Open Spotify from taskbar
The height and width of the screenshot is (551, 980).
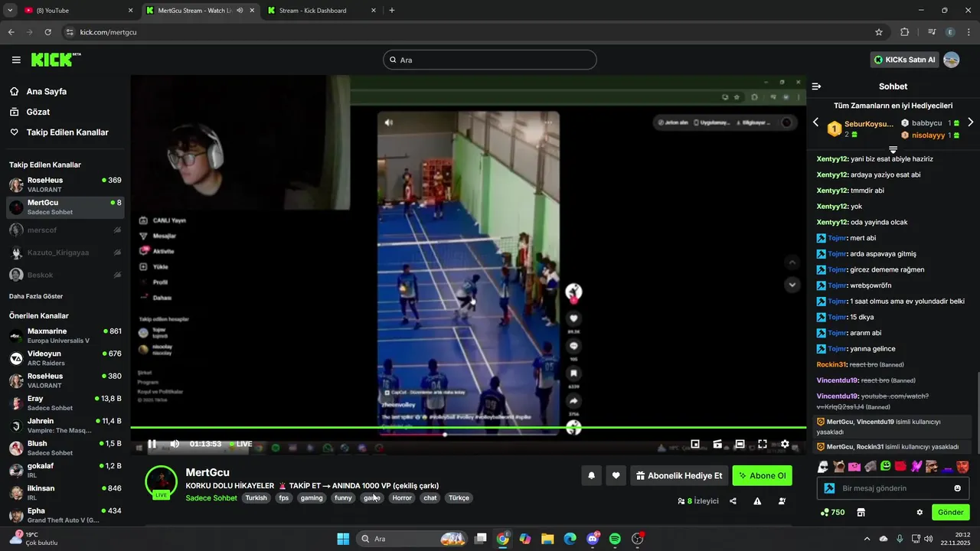(x=615, y=539)
